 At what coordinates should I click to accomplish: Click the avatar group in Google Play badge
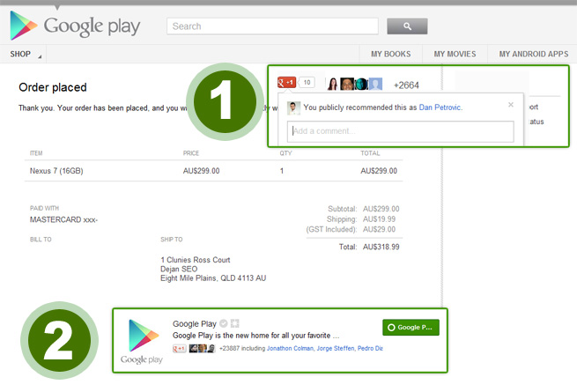[x=202, y=348]
